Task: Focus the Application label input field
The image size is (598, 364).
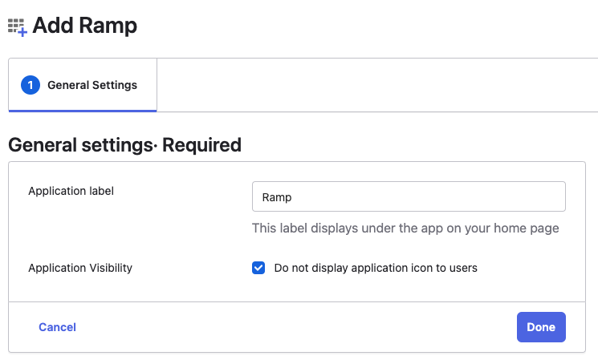Action: click(409, 196)
